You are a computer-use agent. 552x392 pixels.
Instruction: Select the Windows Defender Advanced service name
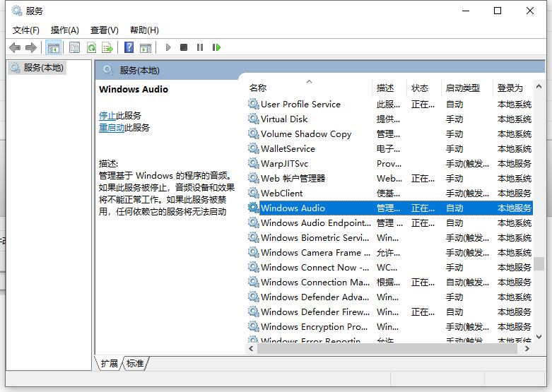click(x=315, y=297)
